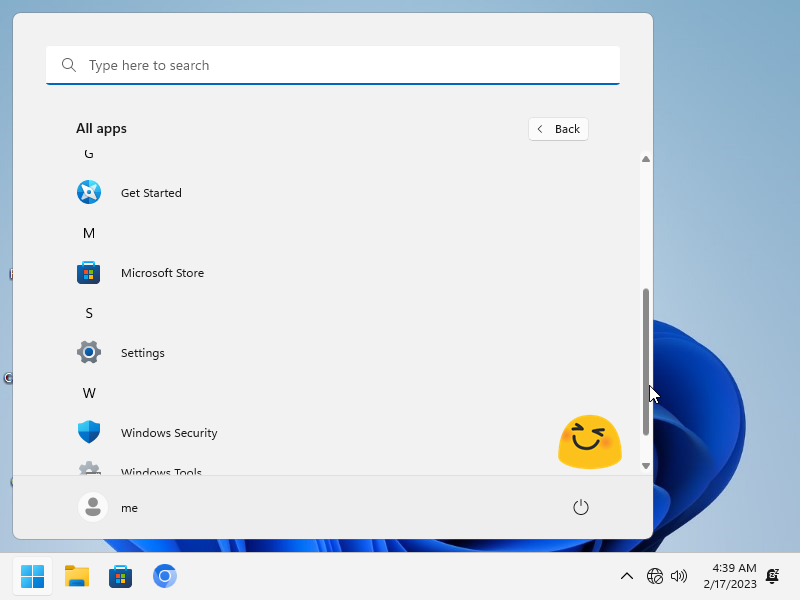The image size is (800, 600).
Task: Open the Chromium browser taskbar icon
Action: [165, 576]
